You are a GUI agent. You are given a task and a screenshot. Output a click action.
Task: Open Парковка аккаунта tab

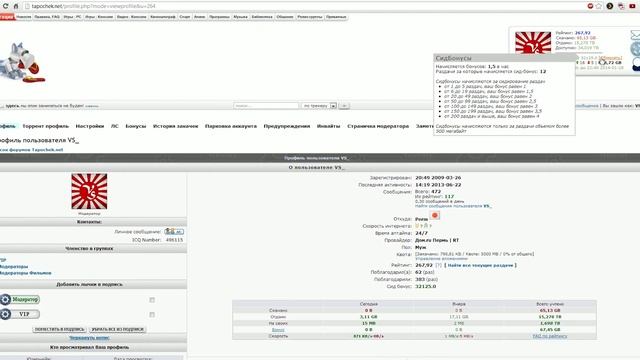(x=231, y=126)
